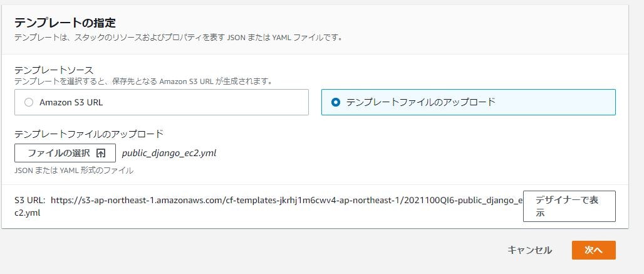Viewport: 644px width, 274px height.
Task: Select テンプレートファイルのアップロード radio option
Action: [468, 102]
